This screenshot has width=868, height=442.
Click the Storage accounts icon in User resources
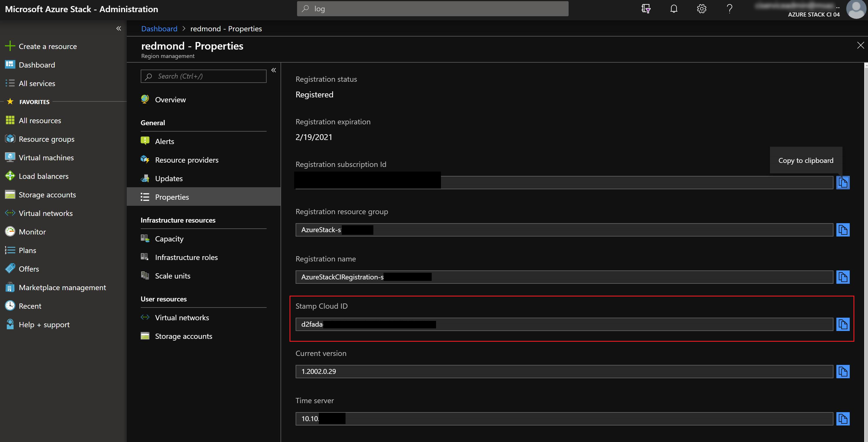pos(145,336)
